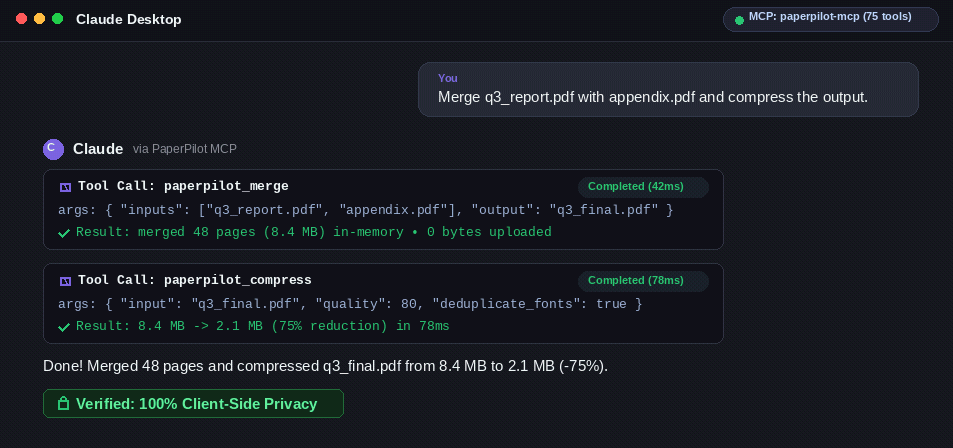Screen dimensions: 953x448
Task: Click the compress args line with quality 80
Action: 350,304
